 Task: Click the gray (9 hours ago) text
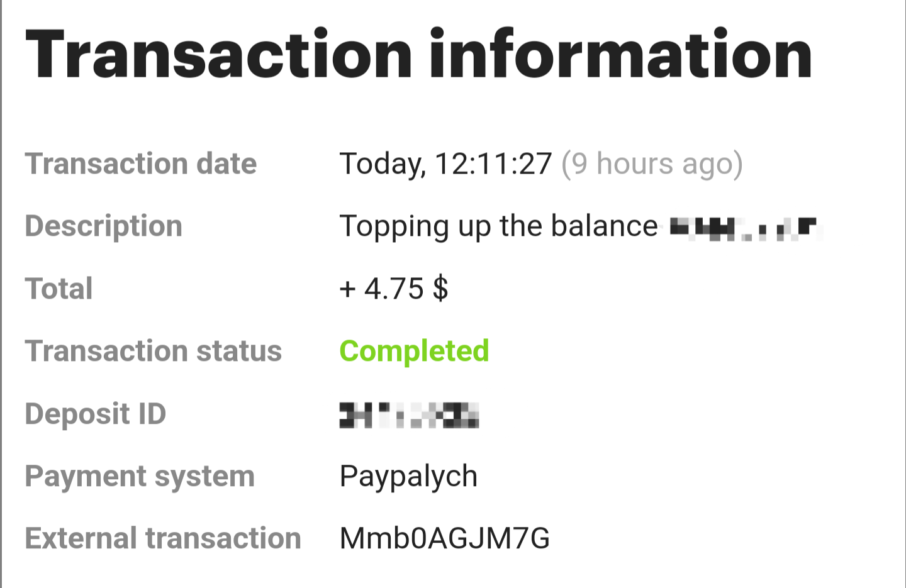[x=652, y=164]
